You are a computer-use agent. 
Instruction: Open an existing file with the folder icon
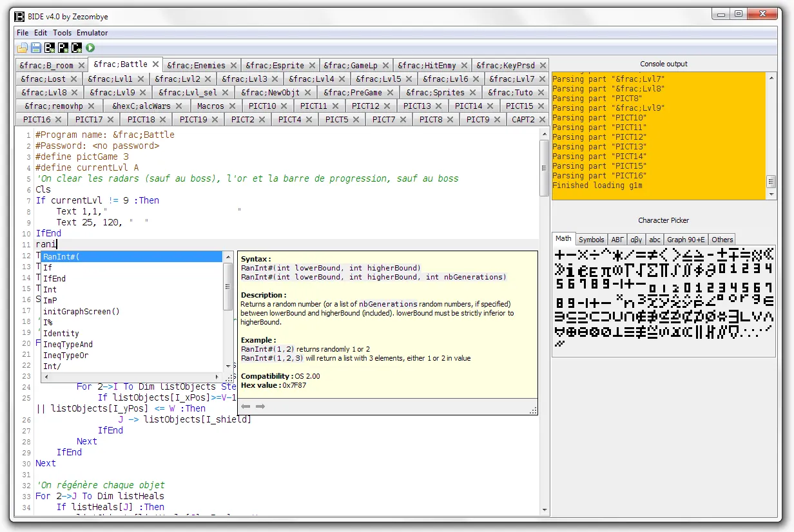coord(21,48)
